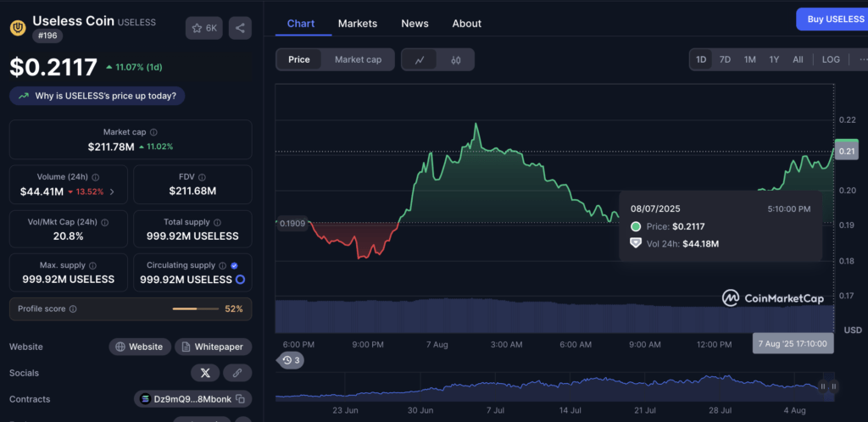Viewport: 868px width, 422px height.
Task: Click the verified badge beside Circulating supply
Action: 234,266
